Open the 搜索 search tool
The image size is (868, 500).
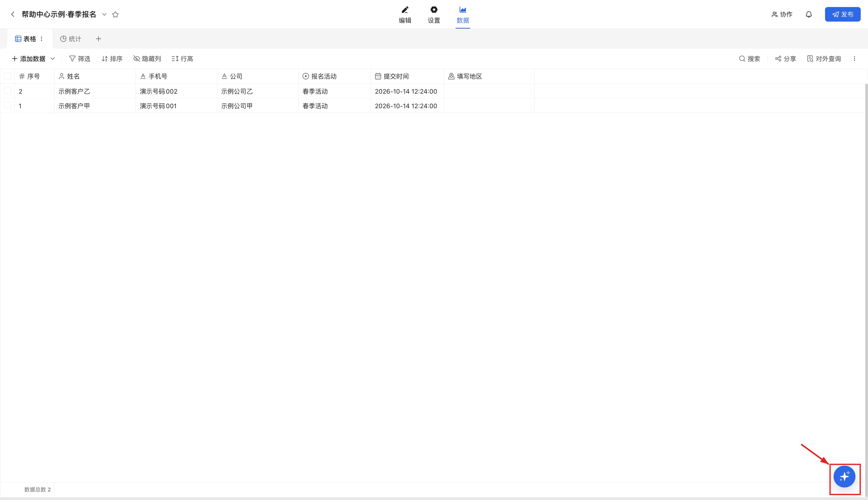pyautogui.click(x=749, y=59)
